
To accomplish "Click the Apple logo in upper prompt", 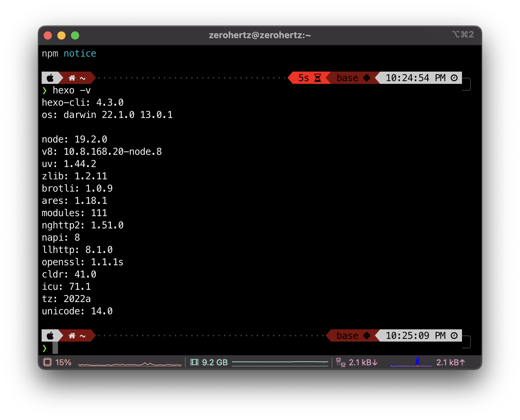I will click(50, 78).
